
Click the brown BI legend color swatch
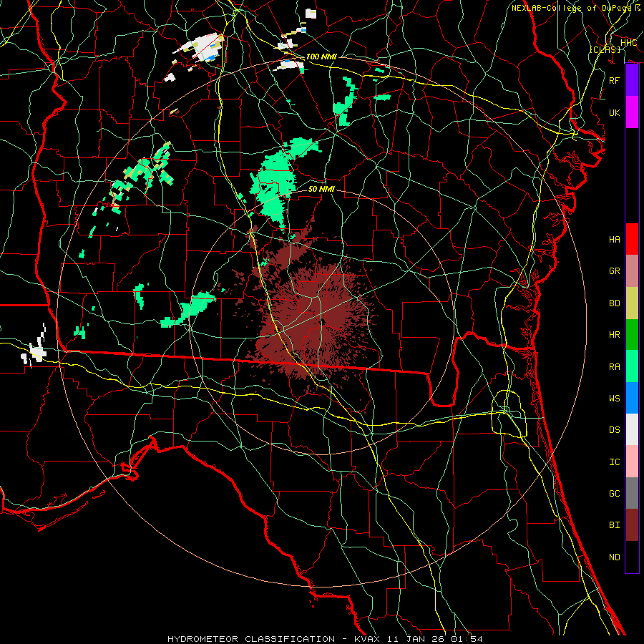tap(632, 525)
